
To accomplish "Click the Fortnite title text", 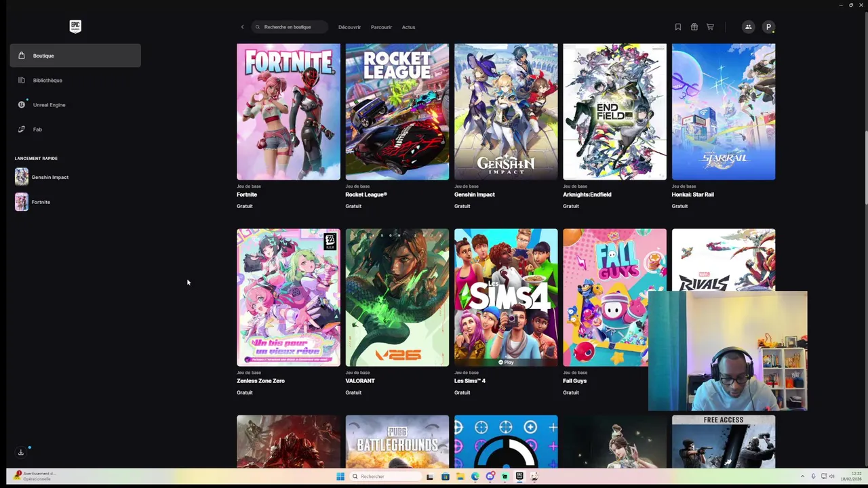I will click(247, 195).
